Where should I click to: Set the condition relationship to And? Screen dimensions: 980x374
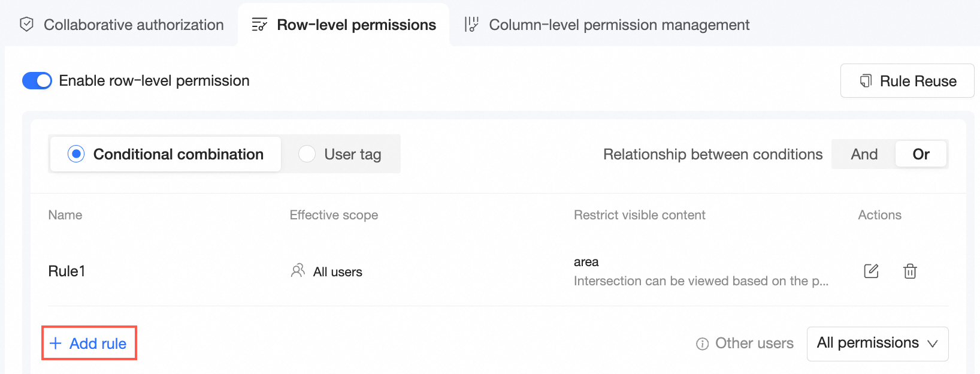click(864, 154)
